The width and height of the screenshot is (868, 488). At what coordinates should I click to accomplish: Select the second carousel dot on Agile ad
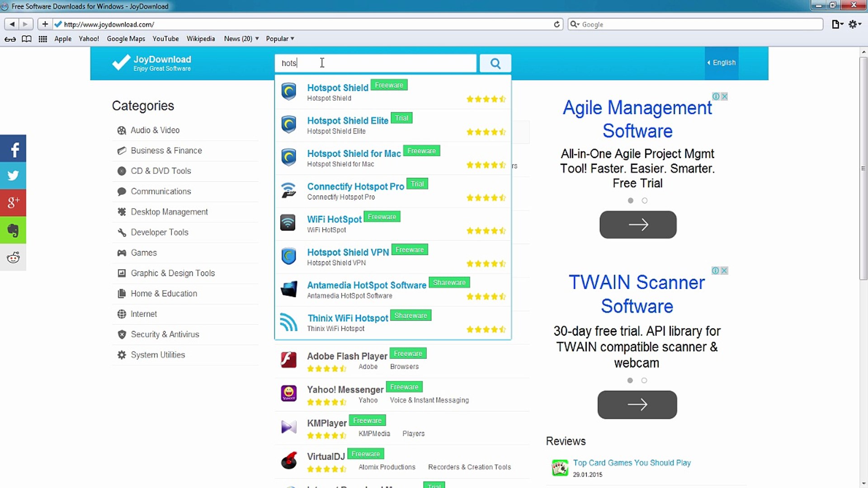645,201
